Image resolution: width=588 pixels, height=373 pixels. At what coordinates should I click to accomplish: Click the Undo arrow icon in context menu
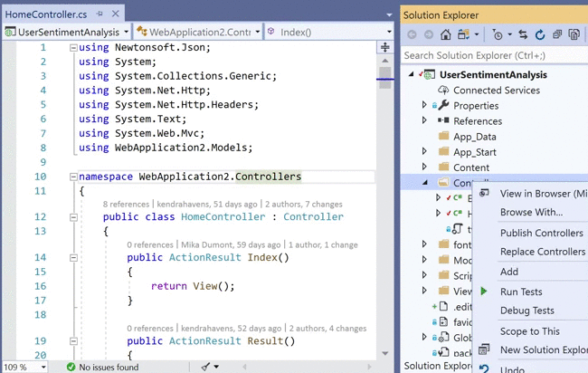484,368
